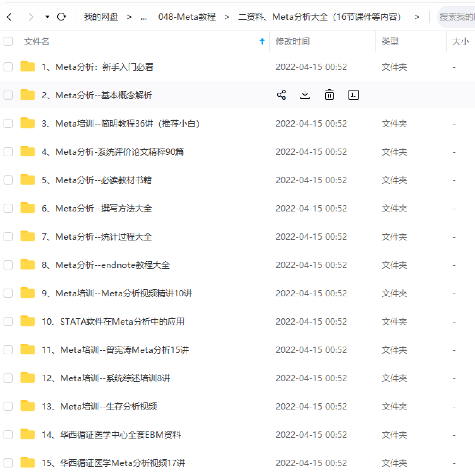Click folder icon of 14、华西循证医学中心全套EBM资料
The image size is (475, 476).
coord(28,434)
